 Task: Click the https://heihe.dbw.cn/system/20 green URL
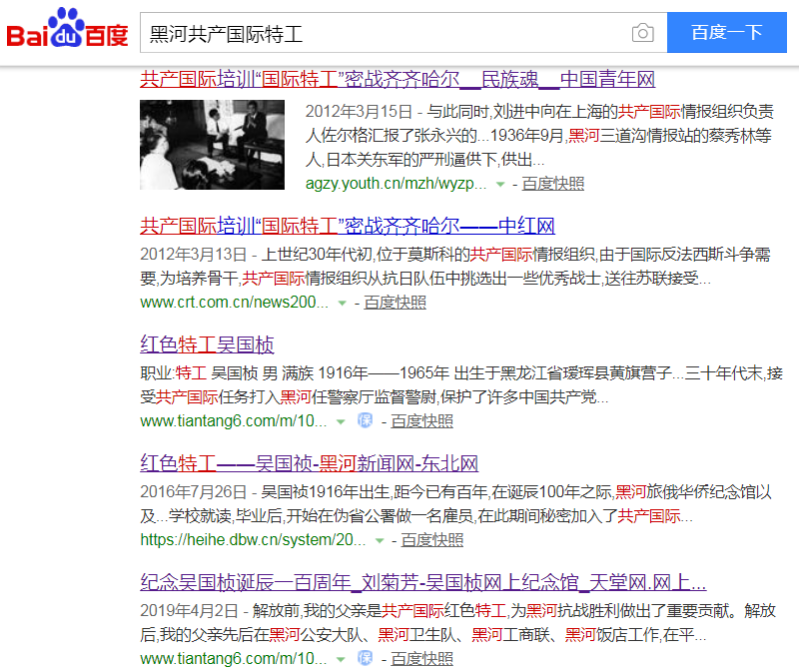tap(254, 539)
